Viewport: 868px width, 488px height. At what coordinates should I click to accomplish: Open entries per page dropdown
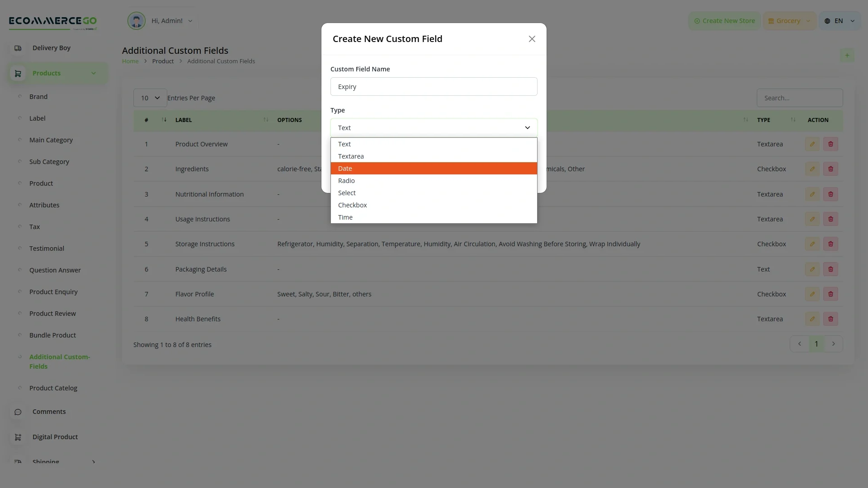tap(150, 98)
